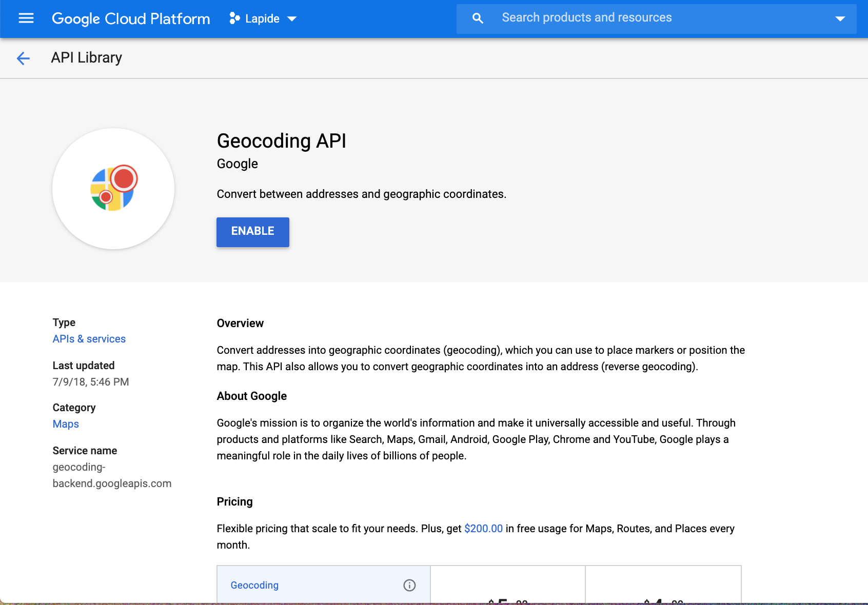Viewport: 868px width, 605px height.
Task: Open the APIs & services link
Action: 89,338
